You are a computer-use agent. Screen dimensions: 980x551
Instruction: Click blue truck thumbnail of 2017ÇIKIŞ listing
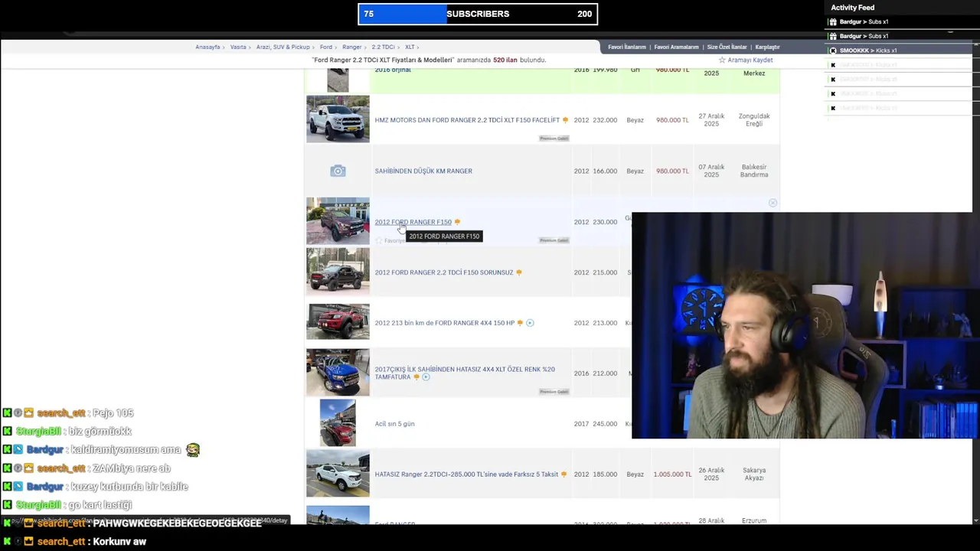coord(338,373)
